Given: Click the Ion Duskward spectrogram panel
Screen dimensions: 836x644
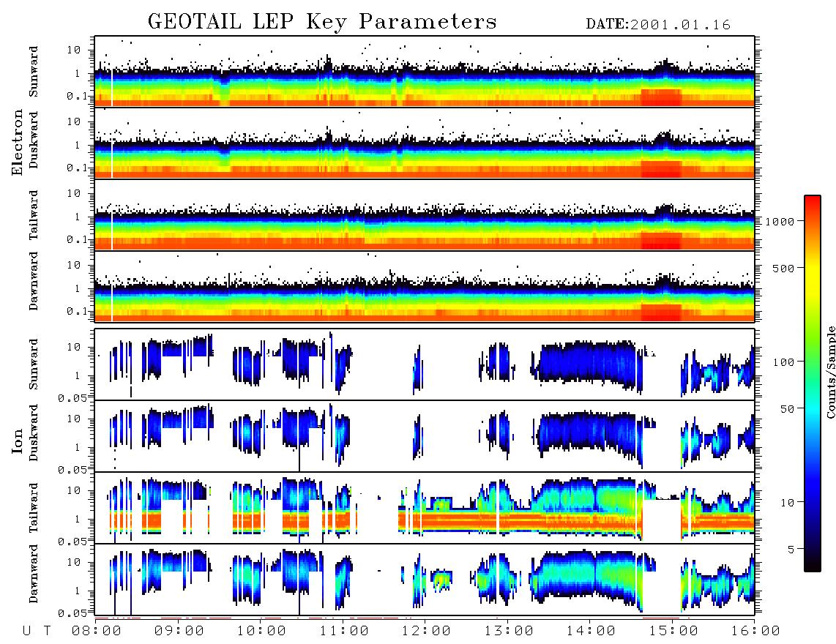Looking at the screenshot, I should pyautogui.click(x=425, y=436).
